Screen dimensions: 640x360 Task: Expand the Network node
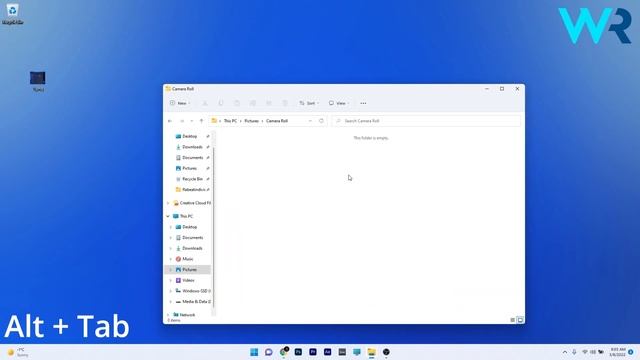(168, 315)
